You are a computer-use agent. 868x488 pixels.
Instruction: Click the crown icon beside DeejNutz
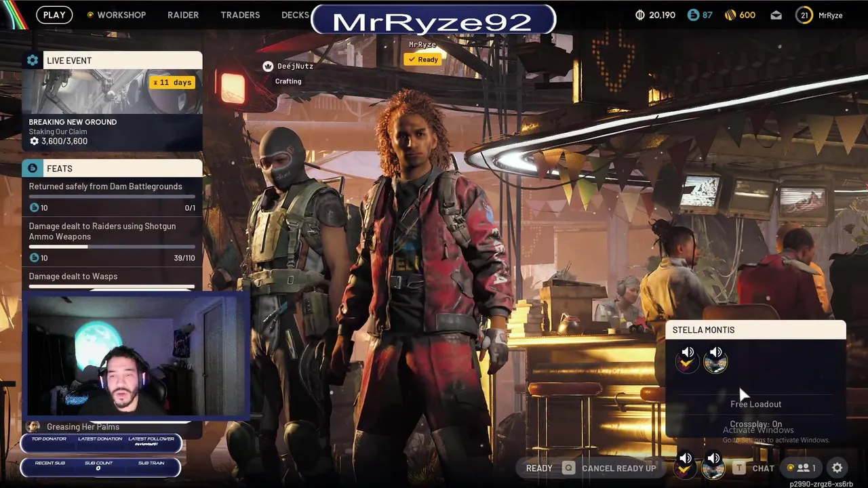point(268,66)
